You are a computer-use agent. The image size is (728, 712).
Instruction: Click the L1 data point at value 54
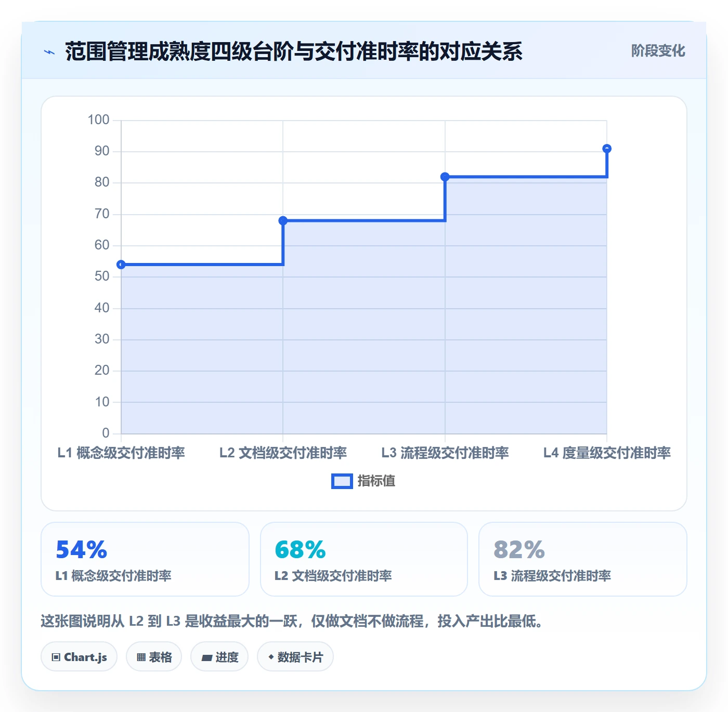(121, 265)
